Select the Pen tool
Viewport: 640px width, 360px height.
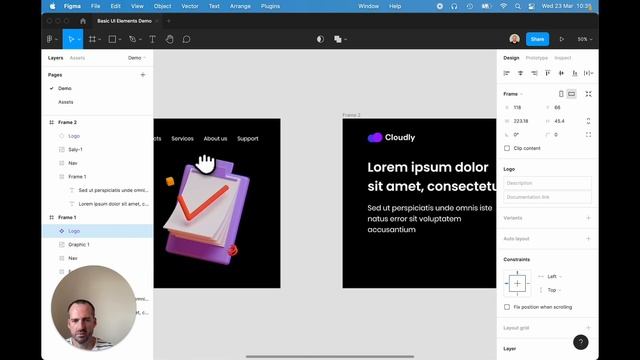[x=132, y=39]
